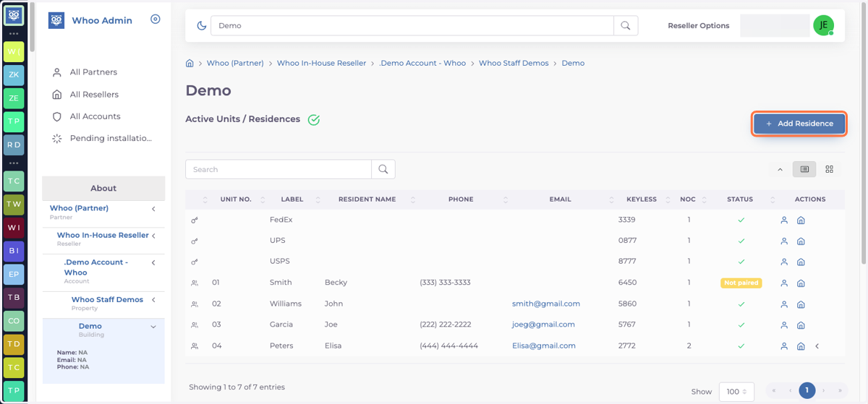Switch to list view layout

tap(804, 169)
